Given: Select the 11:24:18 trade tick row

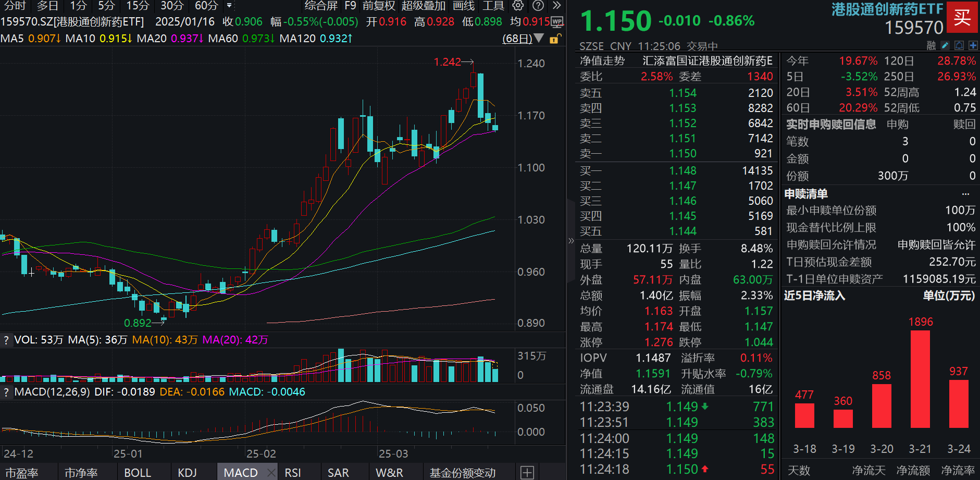Looking at the screenshot, I should pyautogui.click(x=676, y=470).
